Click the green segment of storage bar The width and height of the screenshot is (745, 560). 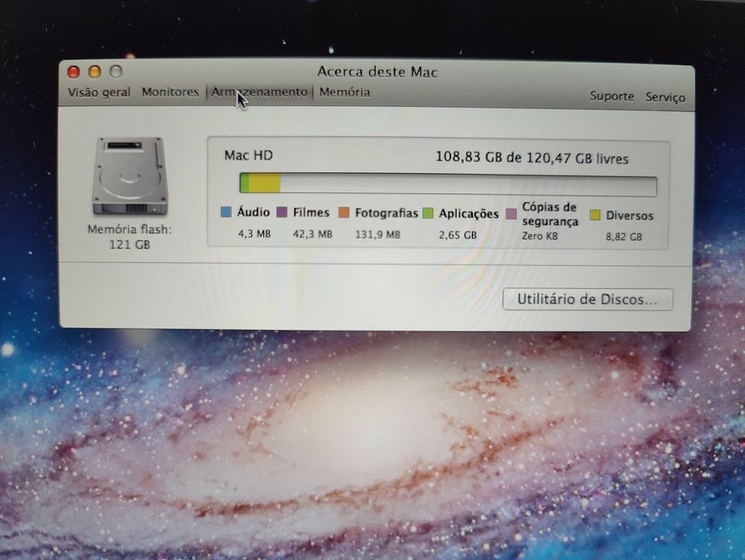[x=244, y=183]
